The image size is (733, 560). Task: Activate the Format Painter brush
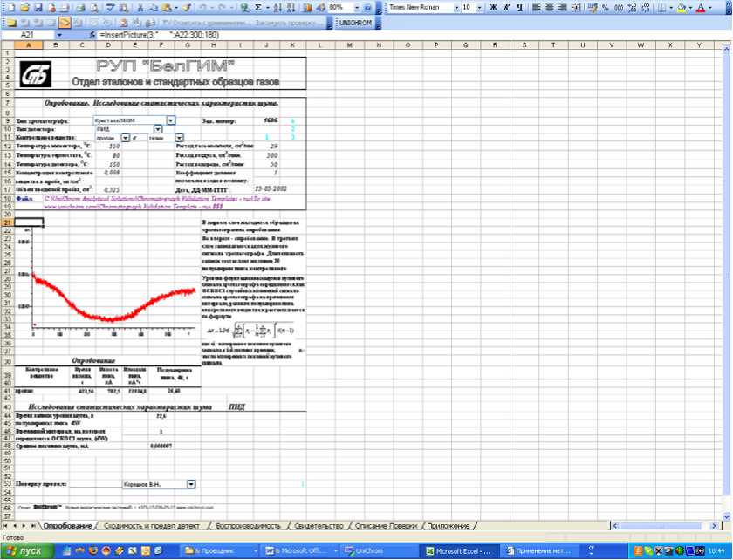pos(187,8)
